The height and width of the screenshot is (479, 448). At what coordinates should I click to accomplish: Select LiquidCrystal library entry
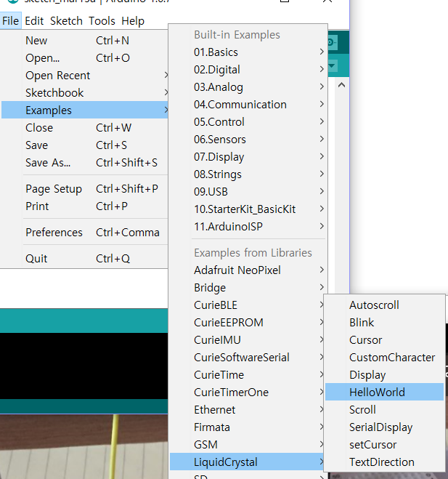coord(247,462)
